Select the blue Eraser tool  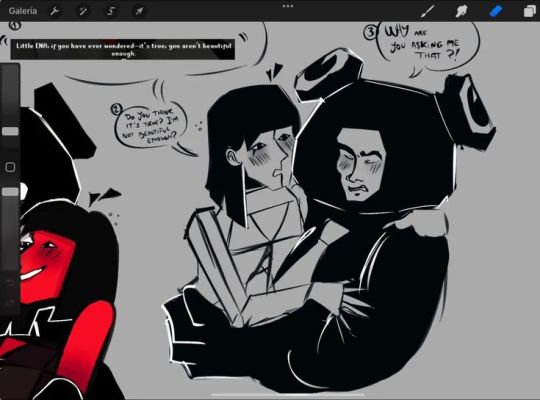click(496, 11)
